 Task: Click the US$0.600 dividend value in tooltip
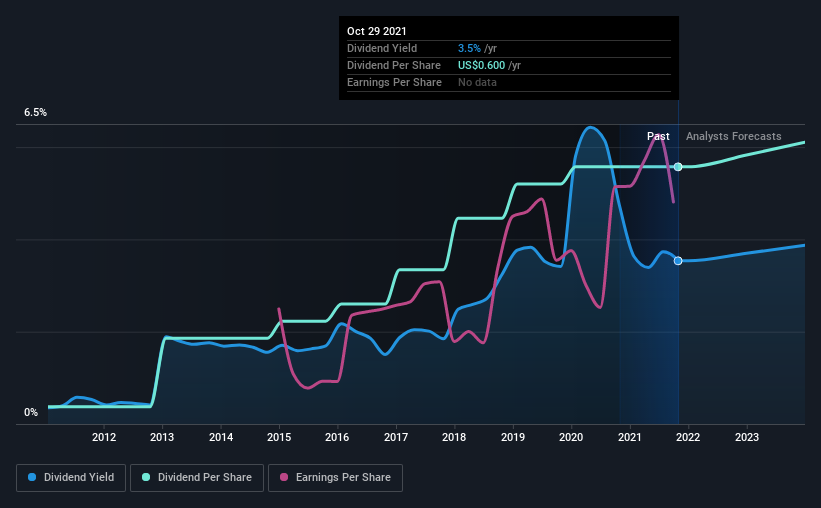tap(481, 65)
